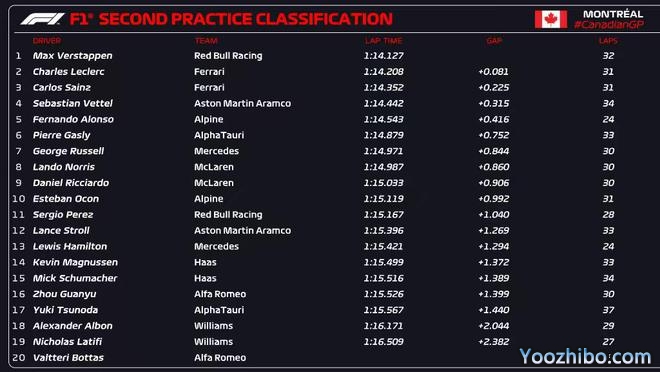
Task: Click Sebastian Vettel's team Aston Martin Aramco
Action: pos(242,104)
